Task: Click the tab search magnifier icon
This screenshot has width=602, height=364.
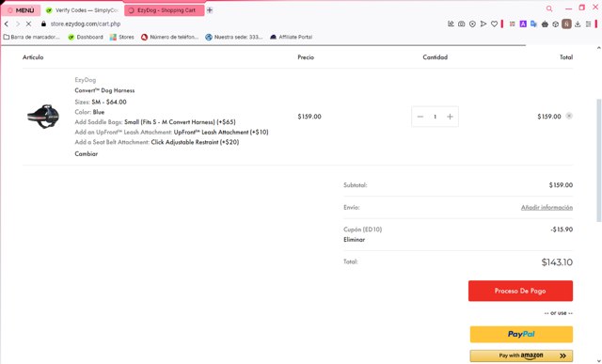Action: [x=549, y=8]
